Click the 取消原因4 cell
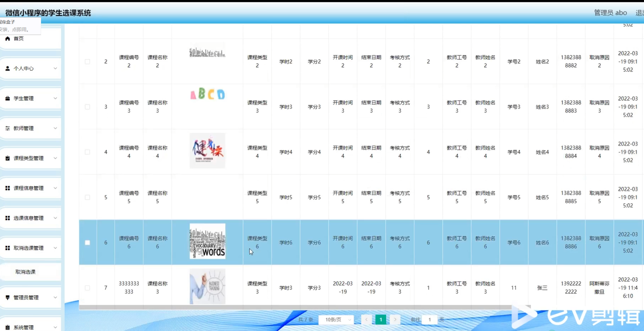Screen dimensions: 644x331 coord(599,152)
